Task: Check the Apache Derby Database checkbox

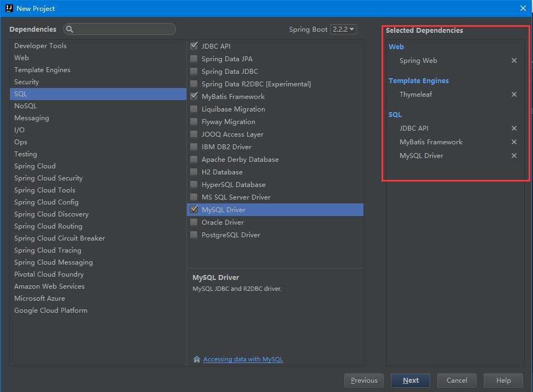Action: 194,159
